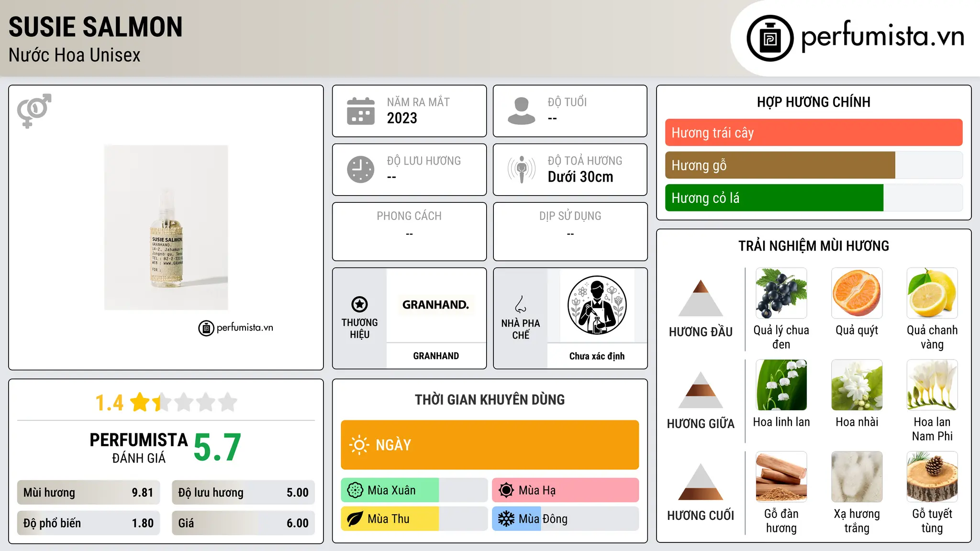Select the Quả quýt note image

857,293
